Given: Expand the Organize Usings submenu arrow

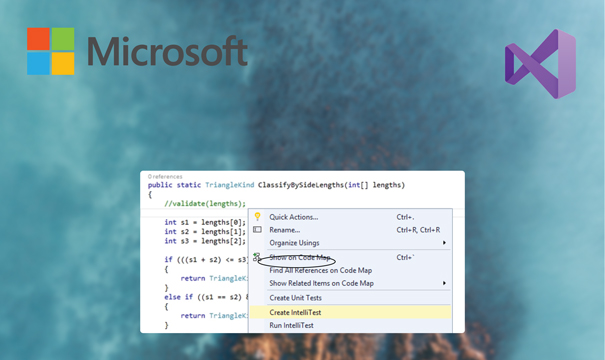Looking at the screenshot, I should (444, 243).
